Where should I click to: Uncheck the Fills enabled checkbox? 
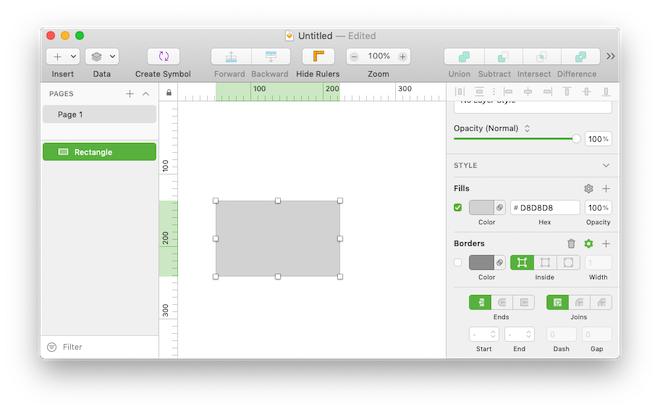point(458,207)
